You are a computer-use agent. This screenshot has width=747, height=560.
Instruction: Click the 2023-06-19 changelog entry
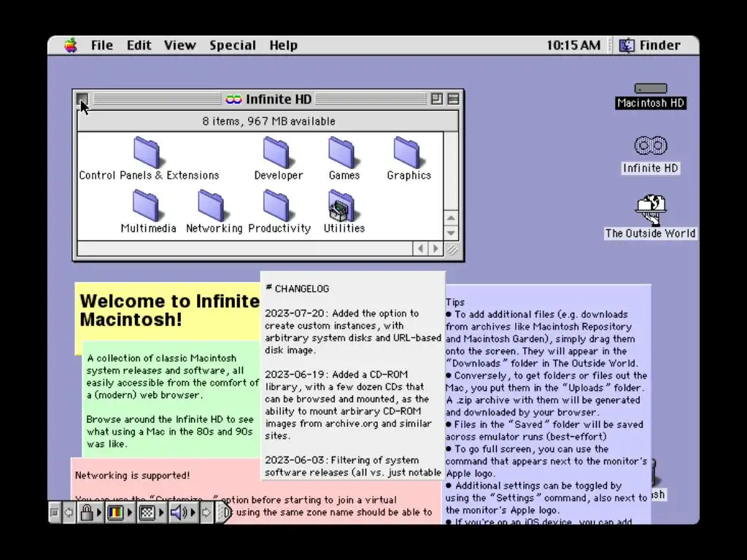point(348,405)
